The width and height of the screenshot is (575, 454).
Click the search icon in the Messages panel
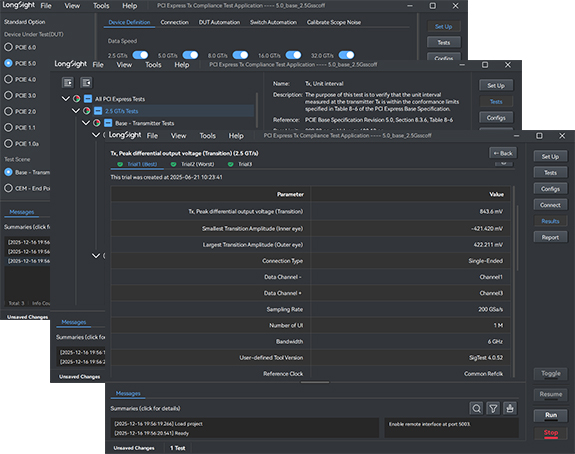point(476,408)
